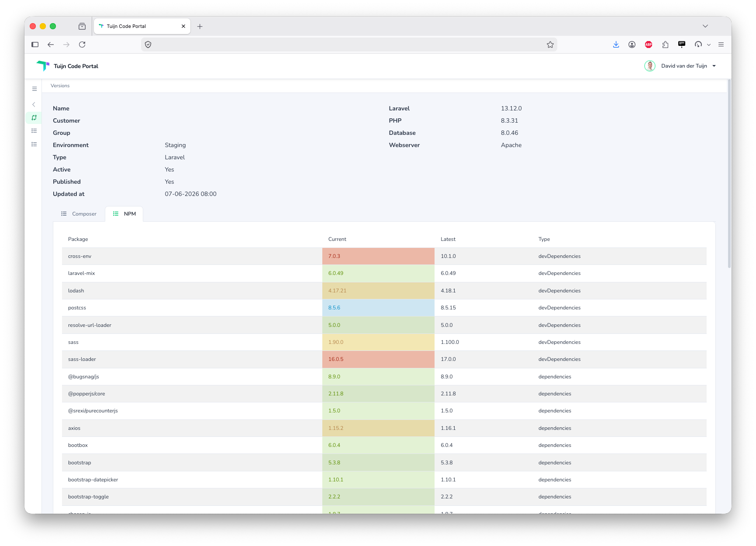The height and width of the screenshot is (546, 756).
Task: Open browser downloads arrow icon
Action: (616, 45)
